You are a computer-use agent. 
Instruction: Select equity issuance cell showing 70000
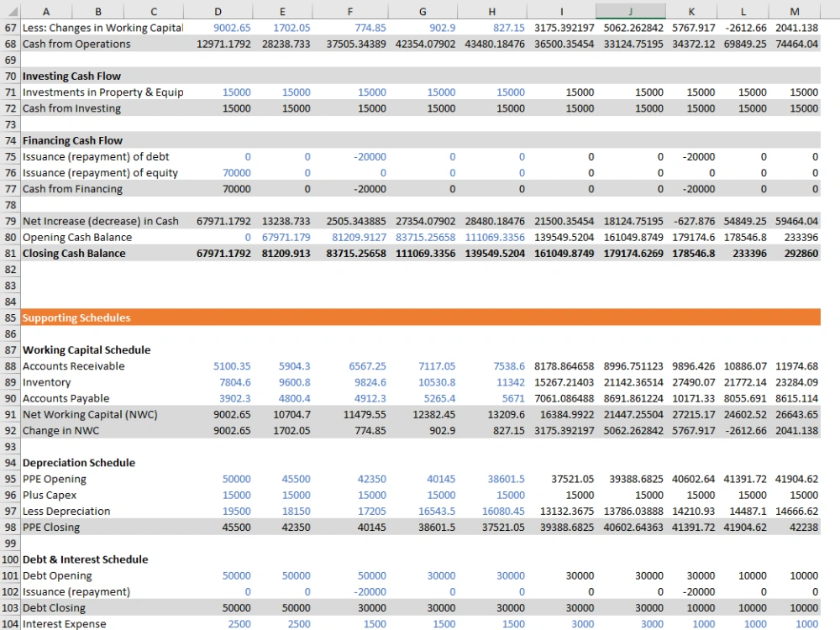tap(218, 172)
